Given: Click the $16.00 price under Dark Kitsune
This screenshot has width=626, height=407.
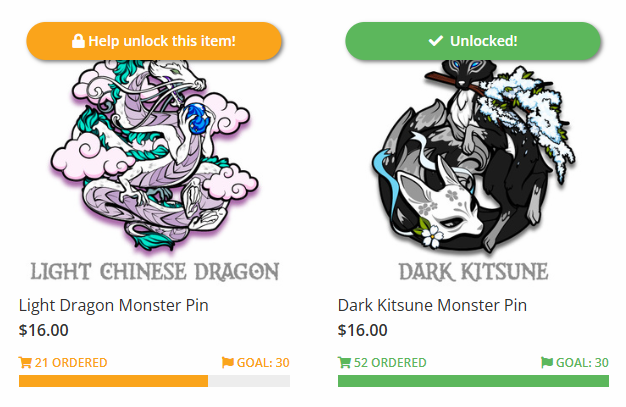Looking at the screenshot, I should pyautogui.click(x=362, y=330).
